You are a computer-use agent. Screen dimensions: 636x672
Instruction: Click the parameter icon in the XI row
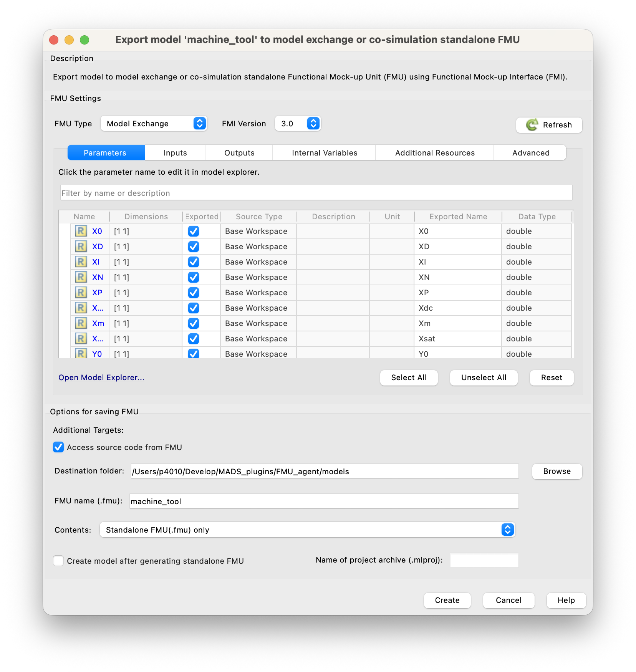tap(81, 262)
